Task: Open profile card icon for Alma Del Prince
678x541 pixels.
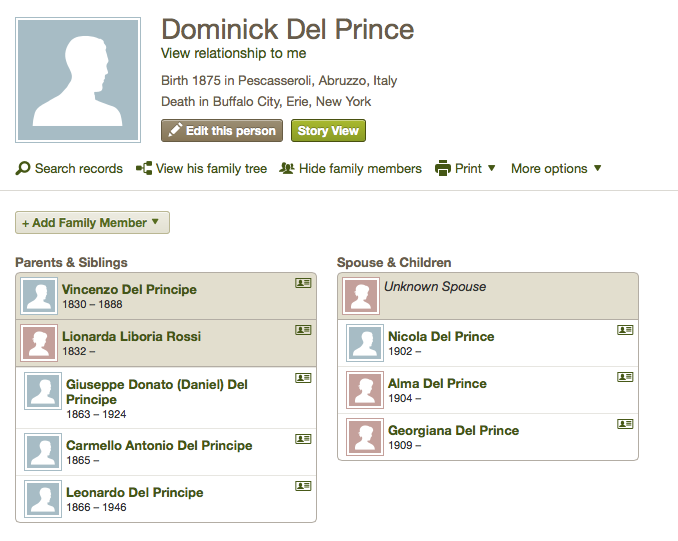Action: [x=625, y=377]
